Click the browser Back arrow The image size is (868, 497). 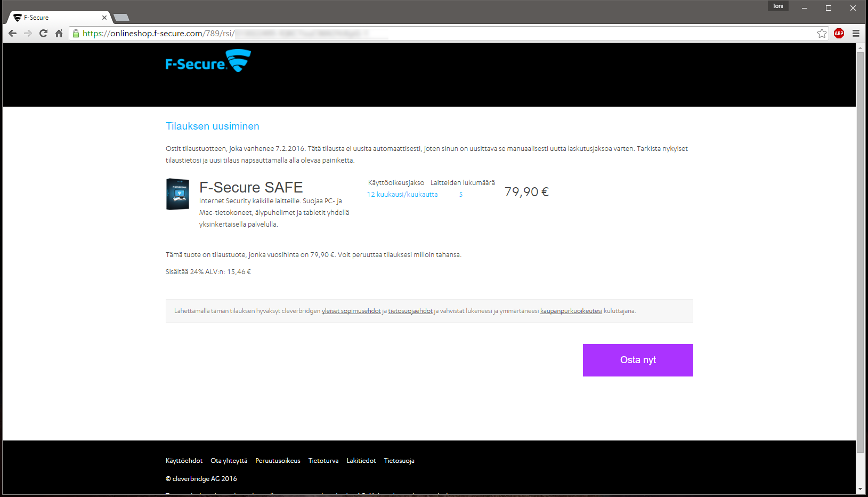click(x=13, y=33)
